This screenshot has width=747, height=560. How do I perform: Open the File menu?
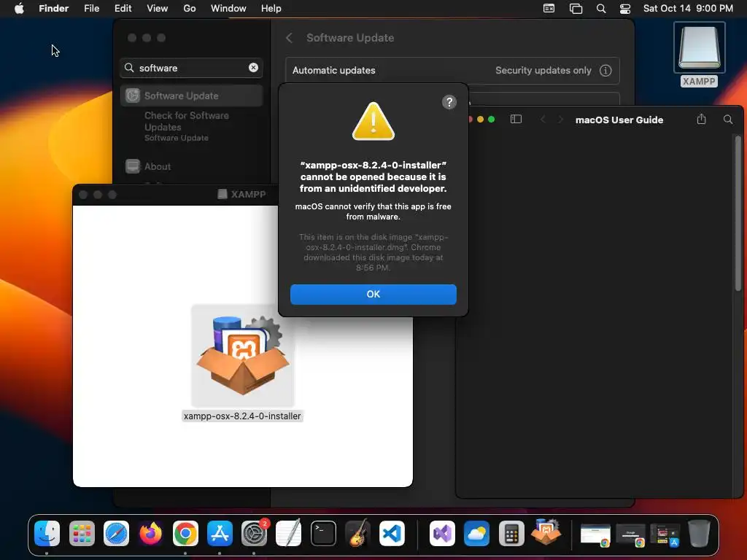[x=91, y=8]
